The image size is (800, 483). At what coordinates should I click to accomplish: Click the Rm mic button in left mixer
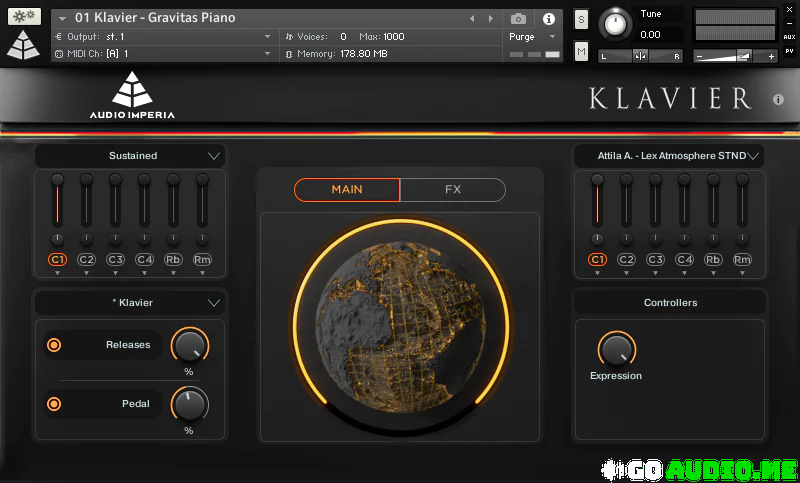click(x=202, y=260)
